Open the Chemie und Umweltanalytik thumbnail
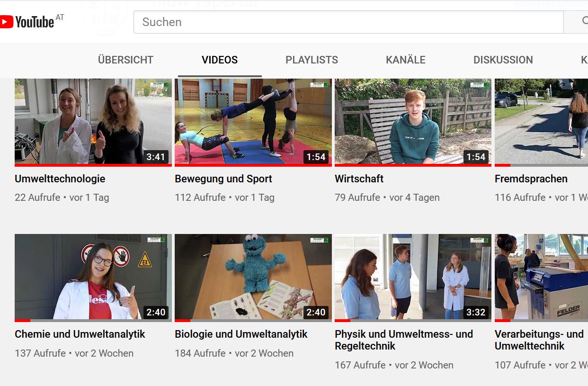This screenshot has height=386, width=588. pyautogui.click(x=93, y=277)
